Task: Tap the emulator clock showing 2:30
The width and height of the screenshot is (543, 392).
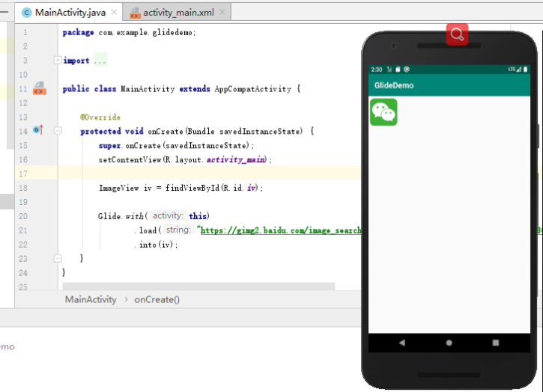Action: point(377,70)
